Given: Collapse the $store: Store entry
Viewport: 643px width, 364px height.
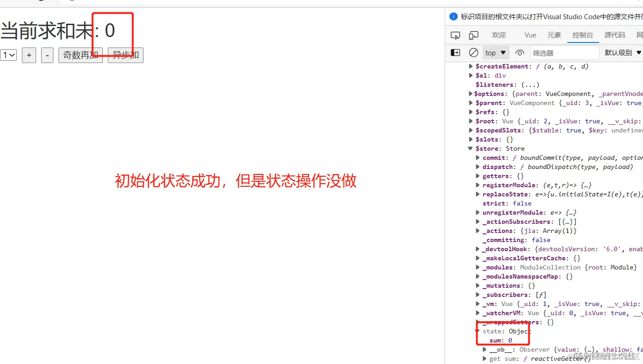Looking at the screenshot, I should pos(471,148).
